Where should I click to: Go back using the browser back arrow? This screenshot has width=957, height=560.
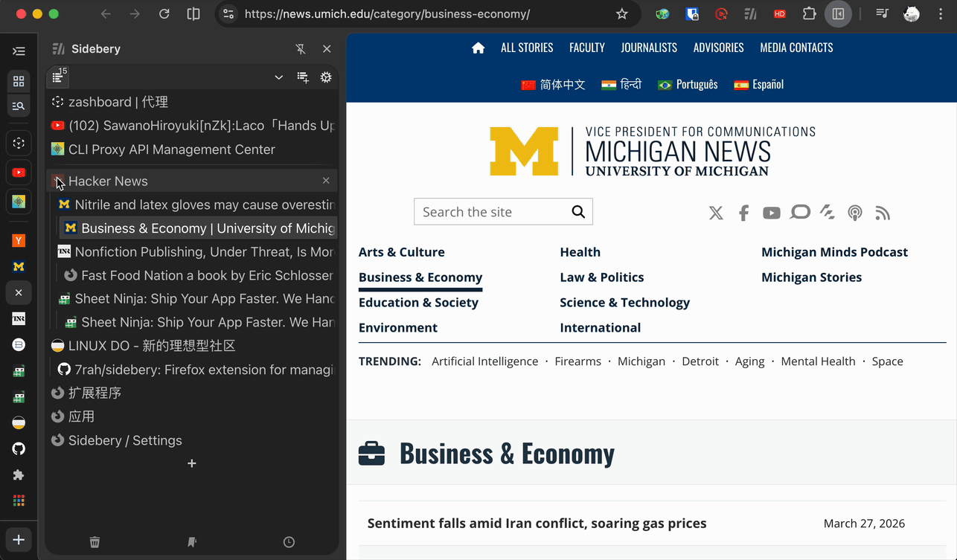click(106, 14)
